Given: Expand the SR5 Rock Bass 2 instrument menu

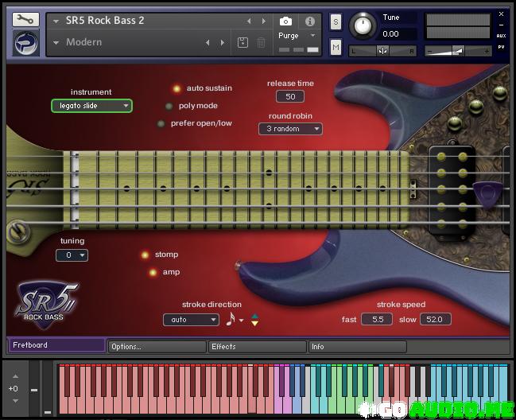Looking at the screenshot, I should [x=56, y=21].
